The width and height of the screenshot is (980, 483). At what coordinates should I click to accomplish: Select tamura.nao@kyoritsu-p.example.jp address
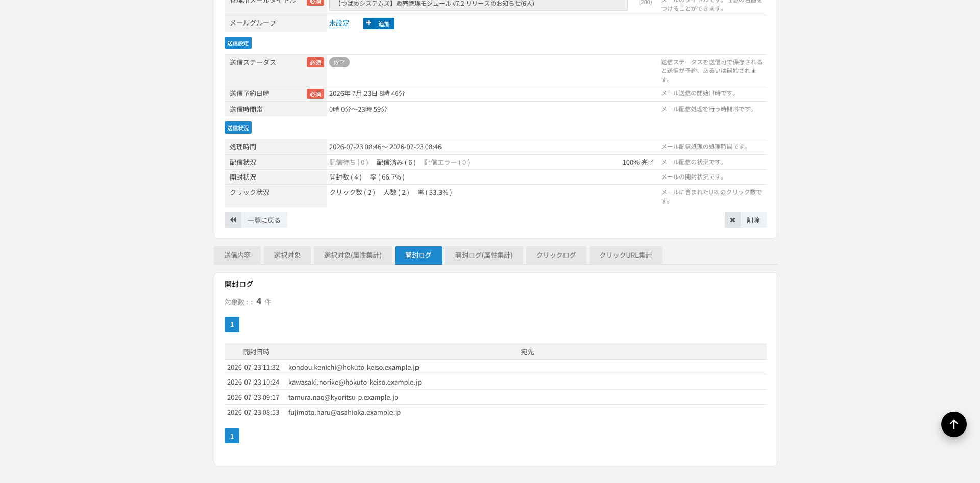click(343, 397)
